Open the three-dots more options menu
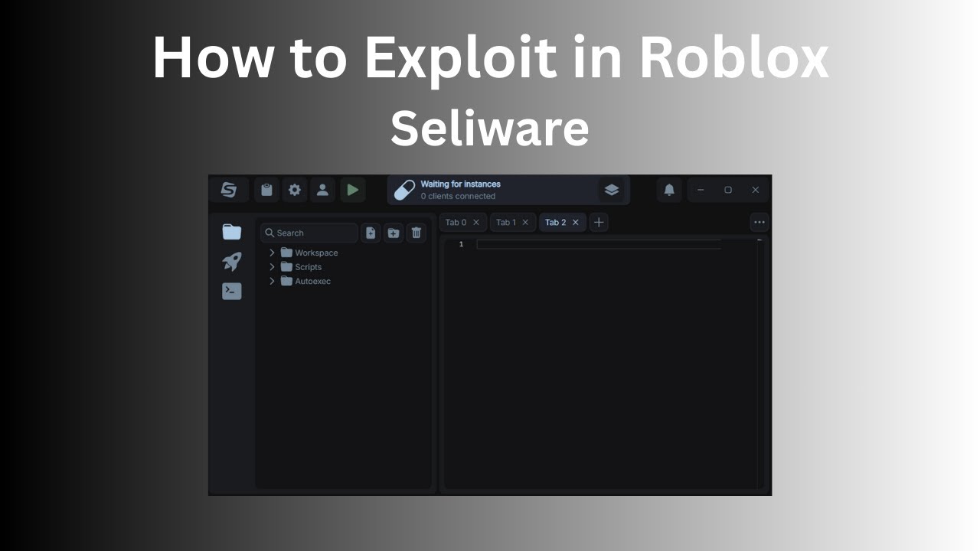The height and width of the screenshot is (551, 980). tap(759, 223)
